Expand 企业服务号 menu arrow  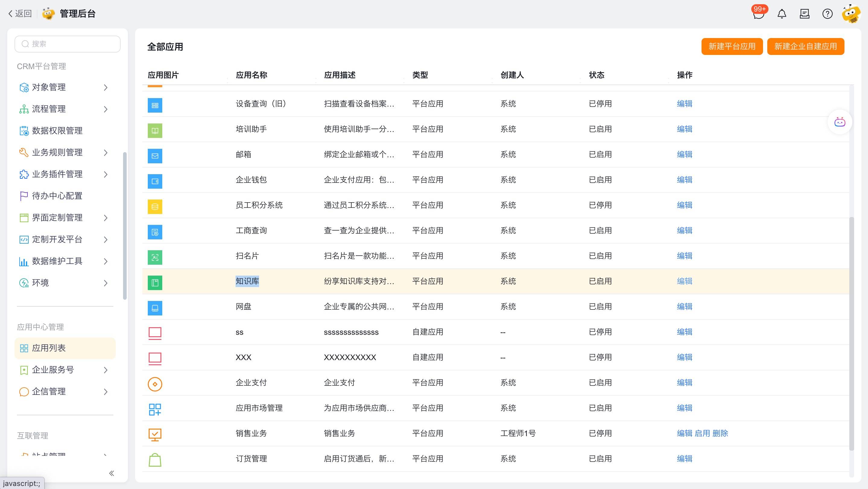106,370
